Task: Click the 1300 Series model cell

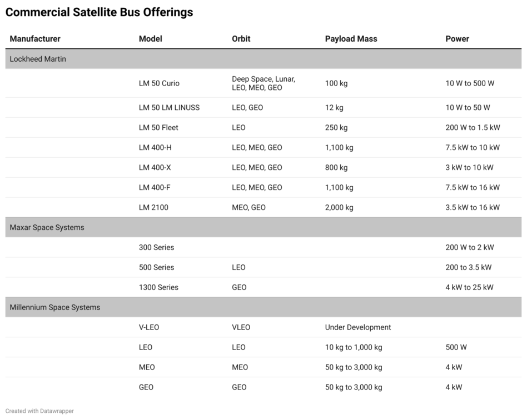Action: point(158,288)
